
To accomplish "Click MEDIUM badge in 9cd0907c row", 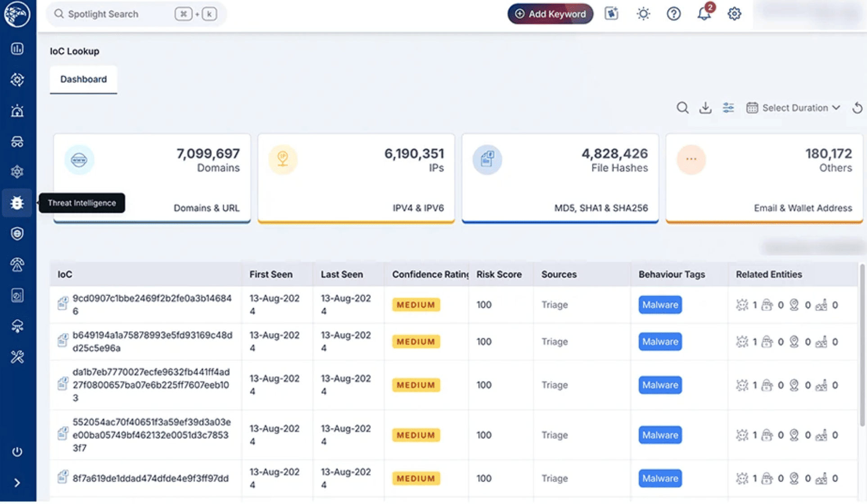I will click(416, 305).
